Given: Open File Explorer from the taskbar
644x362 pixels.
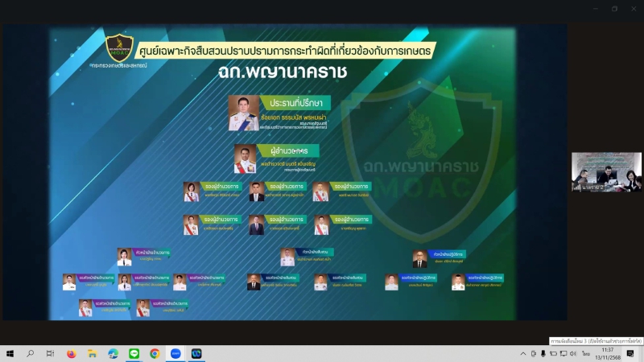Looking at the screenshot, I should [x=92, y=353].
